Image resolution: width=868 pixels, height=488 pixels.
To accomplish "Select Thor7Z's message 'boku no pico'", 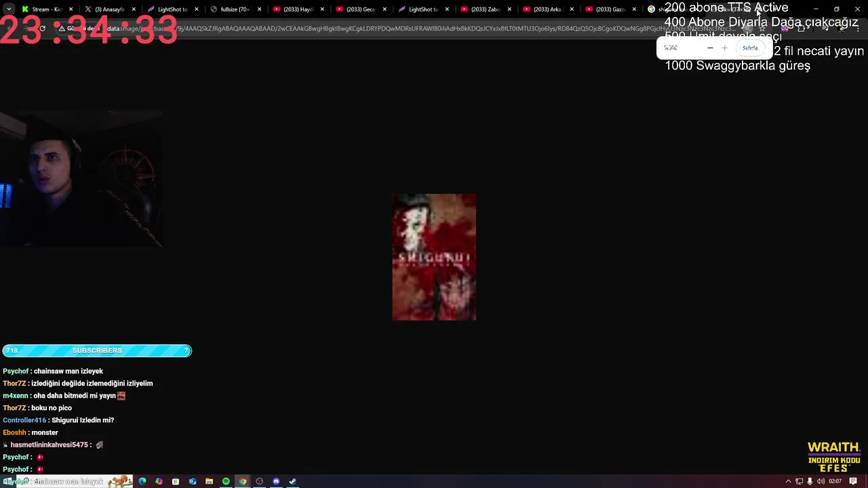I will click(52, 408).
